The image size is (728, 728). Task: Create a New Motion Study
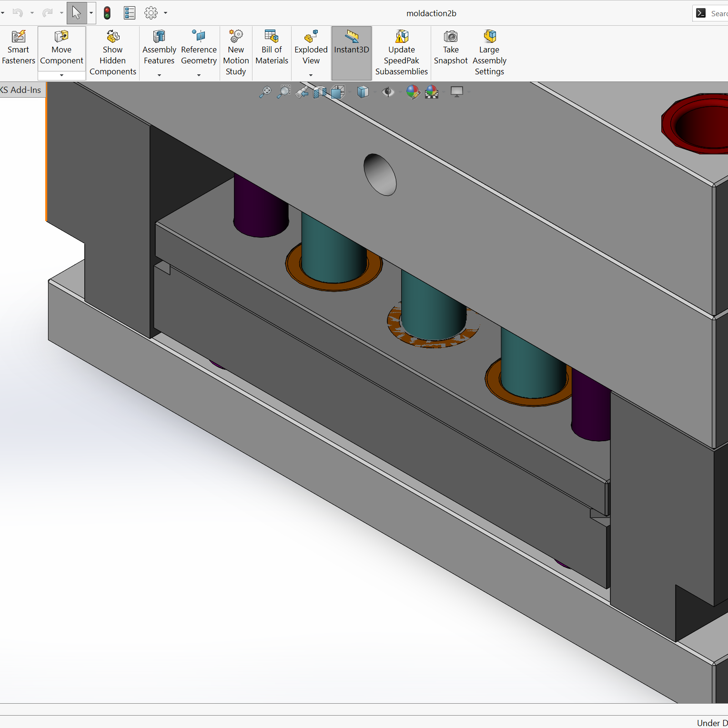point(236,53)
